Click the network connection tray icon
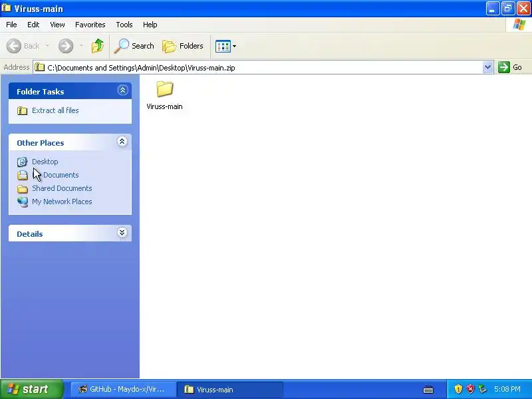 [x=482, y=389]
